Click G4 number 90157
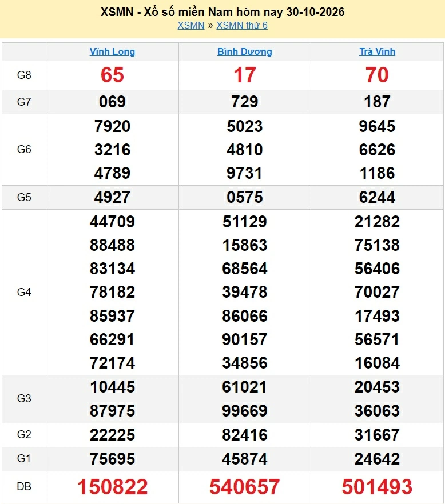Screen dimensions: 445x504 (245, 339)
